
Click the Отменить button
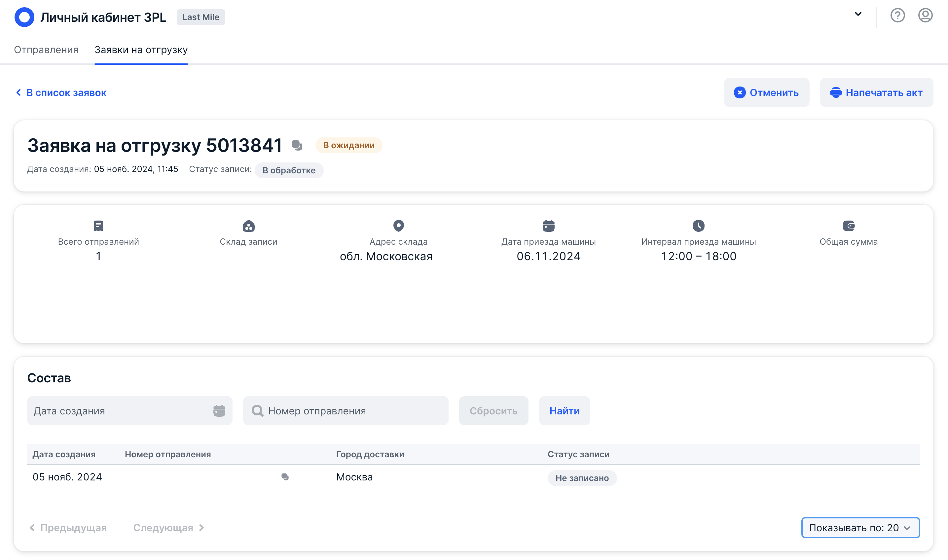click(x=766, y=92)
